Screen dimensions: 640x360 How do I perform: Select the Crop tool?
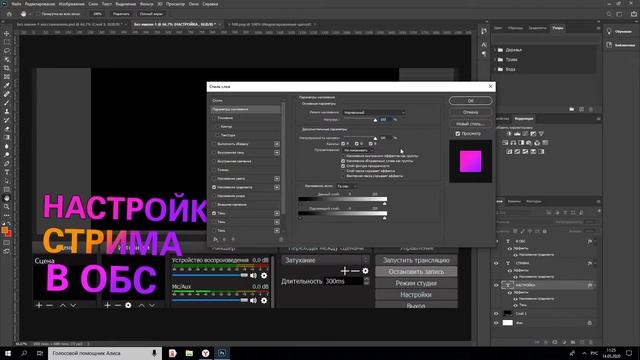pos(7,68)
